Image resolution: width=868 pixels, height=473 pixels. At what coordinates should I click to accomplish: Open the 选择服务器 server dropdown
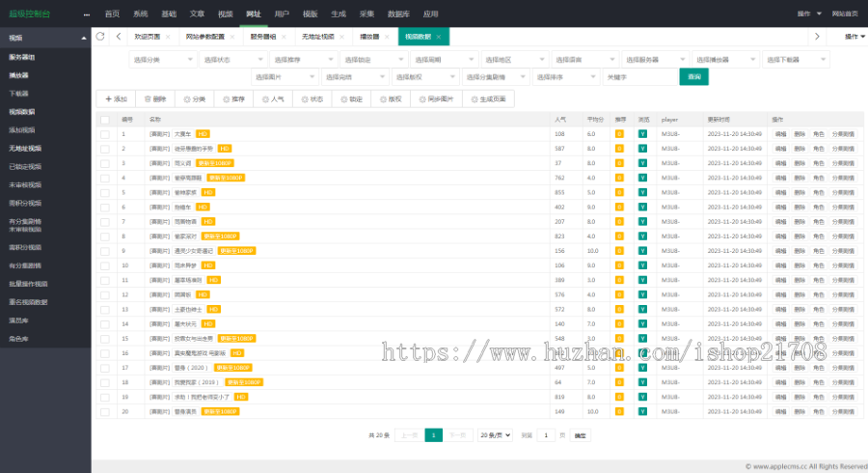coord(655,59)
